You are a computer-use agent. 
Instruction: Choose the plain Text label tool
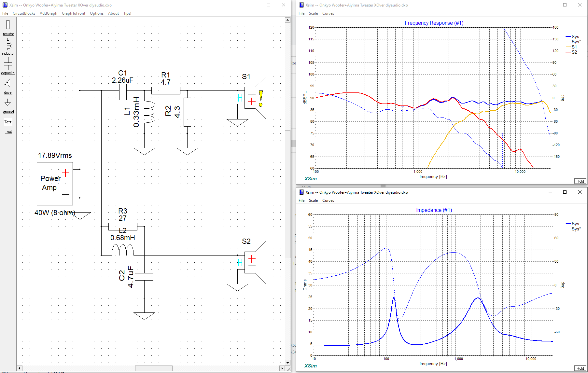point(8,122)
